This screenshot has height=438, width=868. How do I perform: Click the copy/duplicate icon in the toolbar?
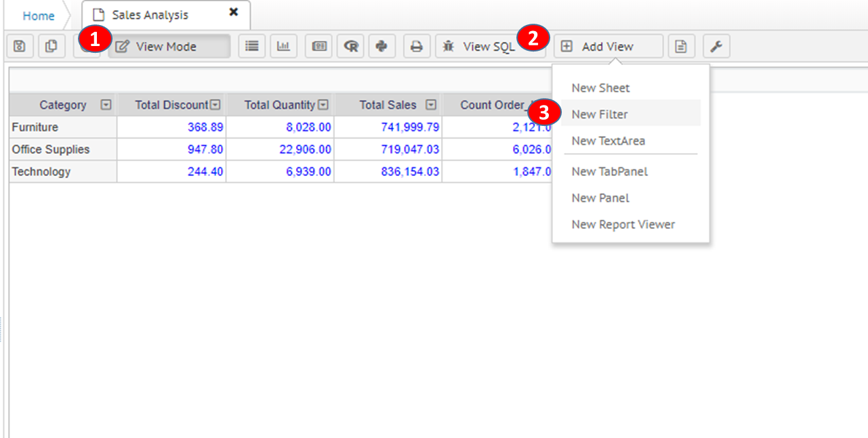pyautogui.click(x=51, y=46)
